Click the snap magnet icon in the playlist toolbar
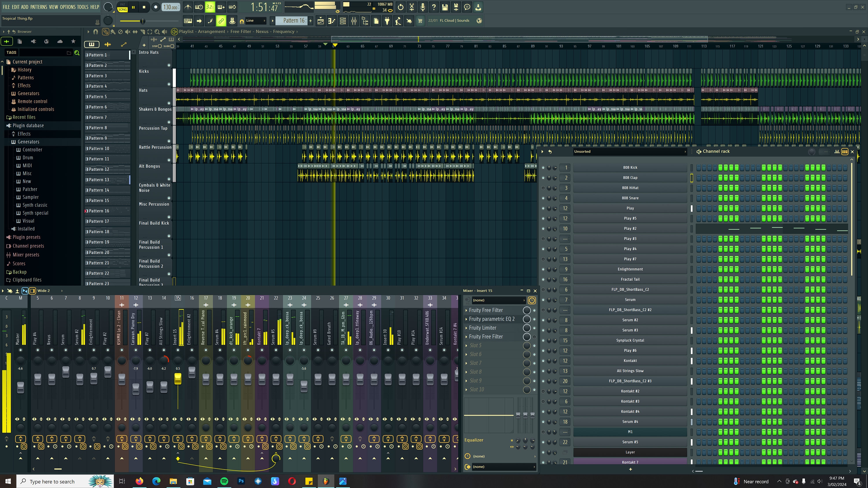 tap(95, 31)
